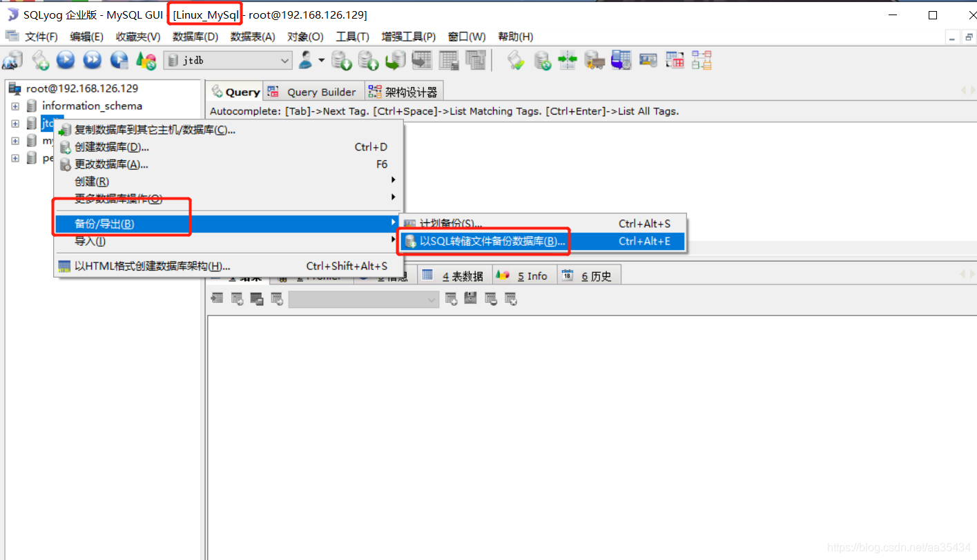Image resolution: width=977 pixels, height=560 pixels.
Task: Open the 收藏夹(V) menu
Action: [x=138, y=37]
